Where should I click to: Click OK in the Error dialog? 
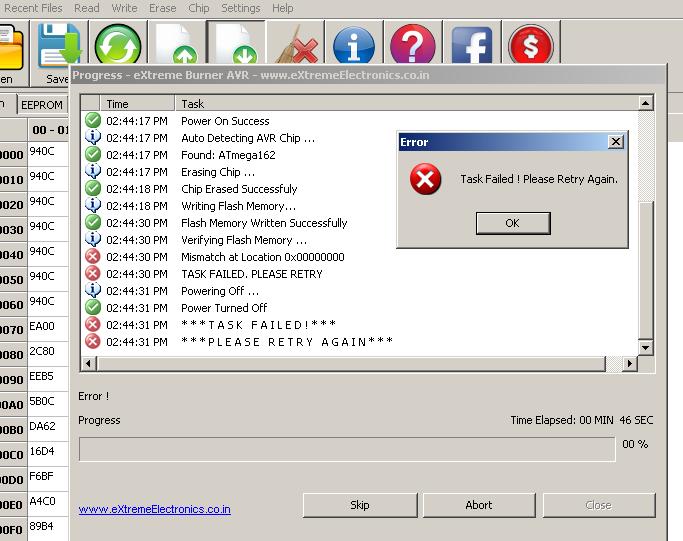[513, 223]
